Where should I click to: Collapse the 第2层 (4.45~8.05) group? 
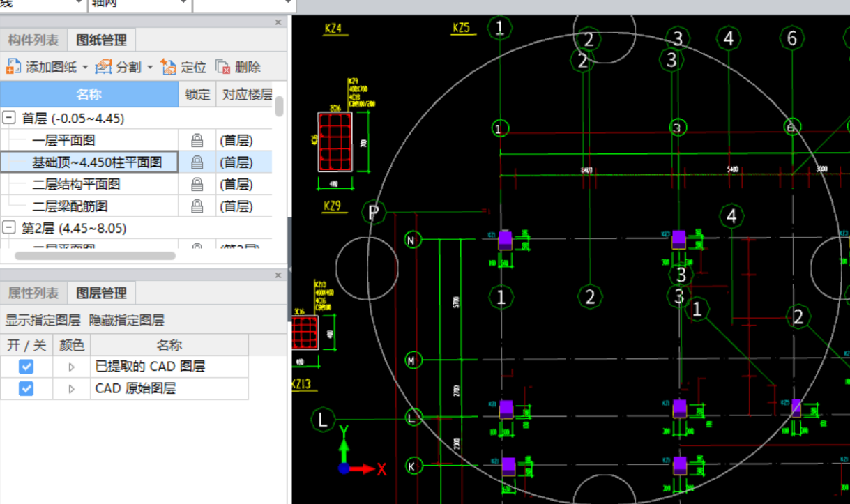(x=9, y=228)
